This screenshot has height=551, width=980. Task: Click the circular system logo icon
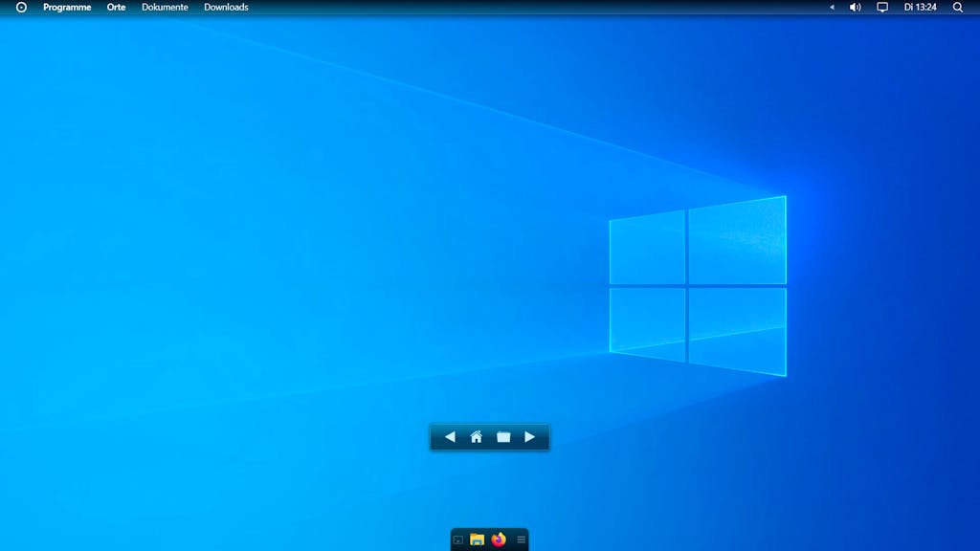coord(21,8)
